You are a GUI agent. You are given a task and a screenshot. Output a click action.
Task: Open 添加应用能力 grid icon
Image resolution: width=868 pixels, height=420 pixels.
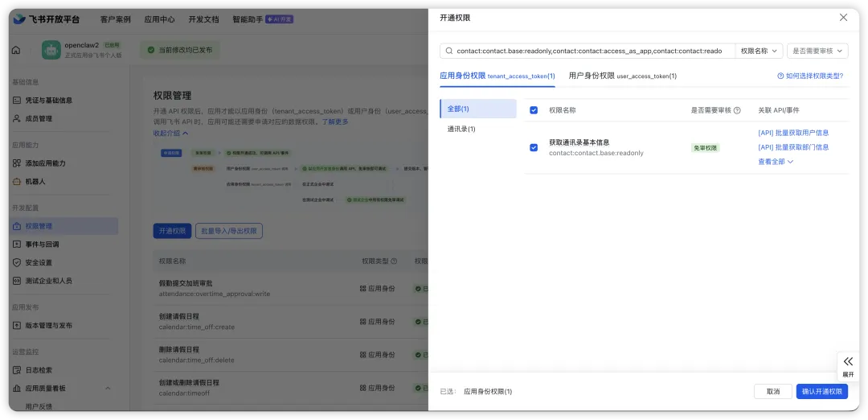coord(17,163)
